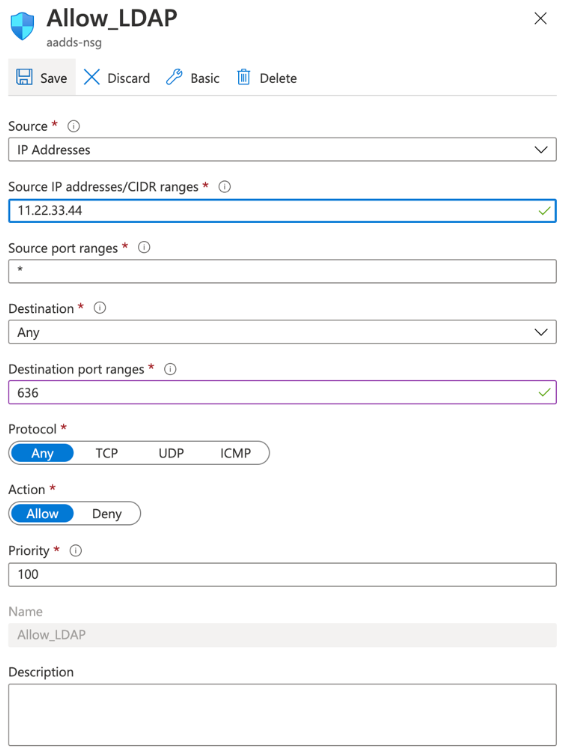Click the Delete trash can icon
564x754 pixels.
(x=244, y=77)
